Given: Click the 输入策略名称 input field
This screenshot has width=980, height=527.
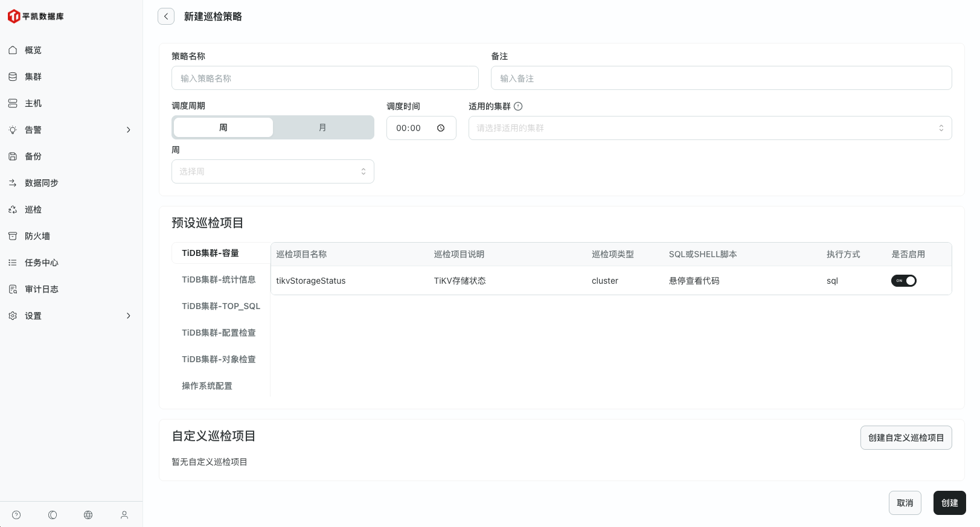Looking at the screenshot, I should coord(325,78).
